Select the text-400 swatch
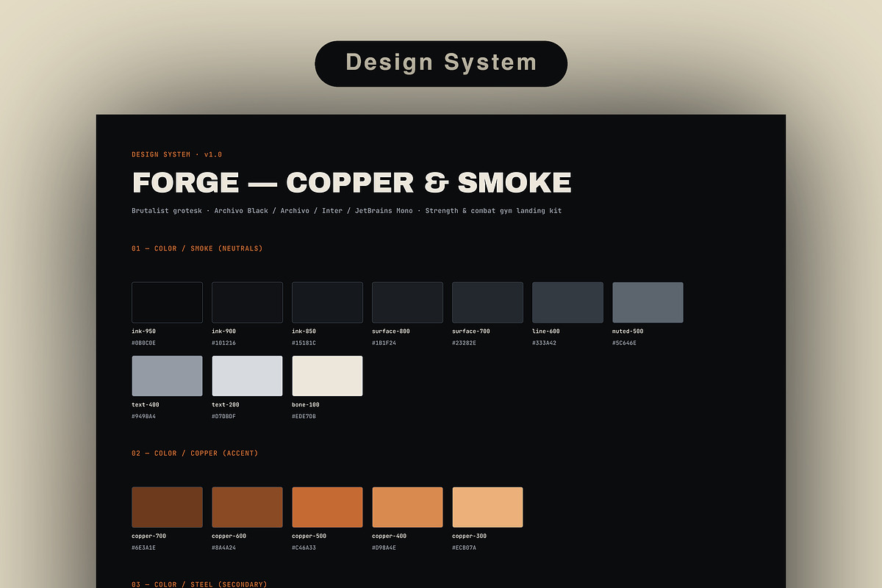The image size is (882, 588). (167, 376)
